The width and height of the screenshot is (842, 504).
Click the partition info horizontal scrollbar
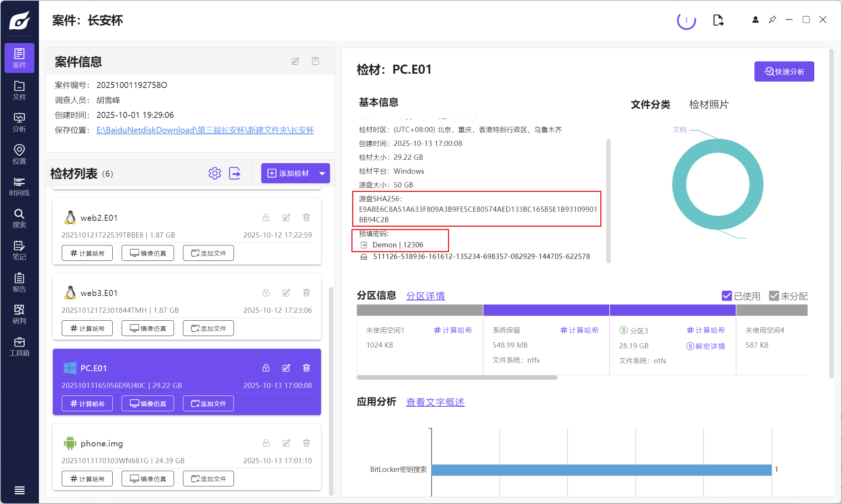(457, 378)
